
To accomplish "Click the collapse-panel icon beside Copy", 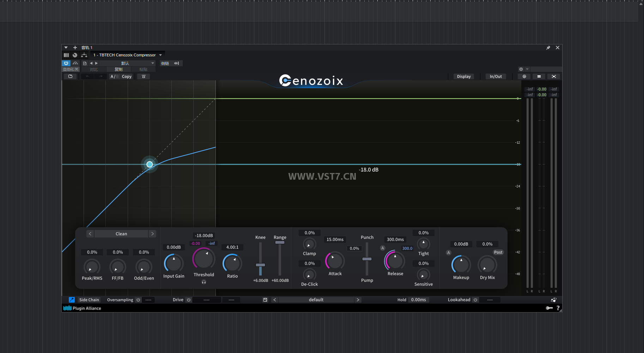I will 144,76.
